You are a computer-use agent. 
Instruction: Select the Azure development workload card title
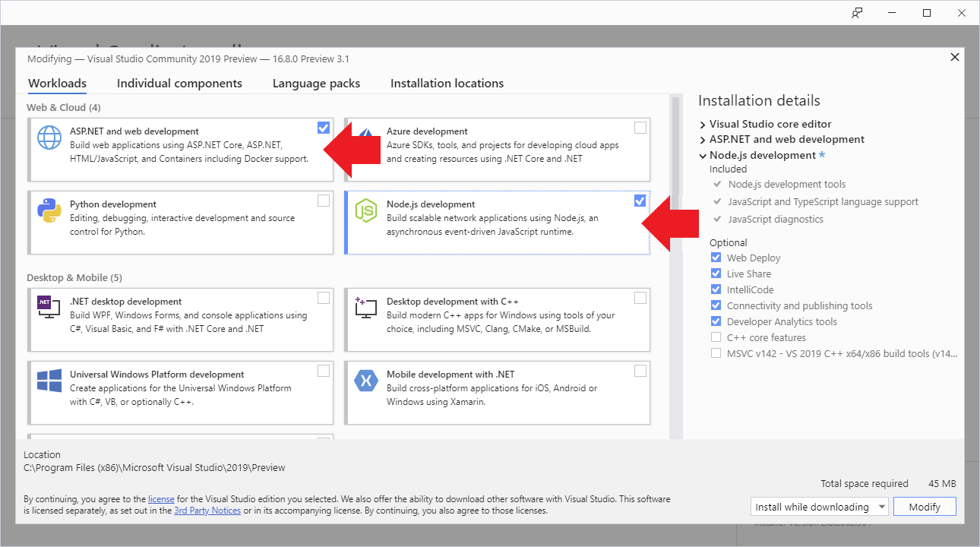click(427, 131)
